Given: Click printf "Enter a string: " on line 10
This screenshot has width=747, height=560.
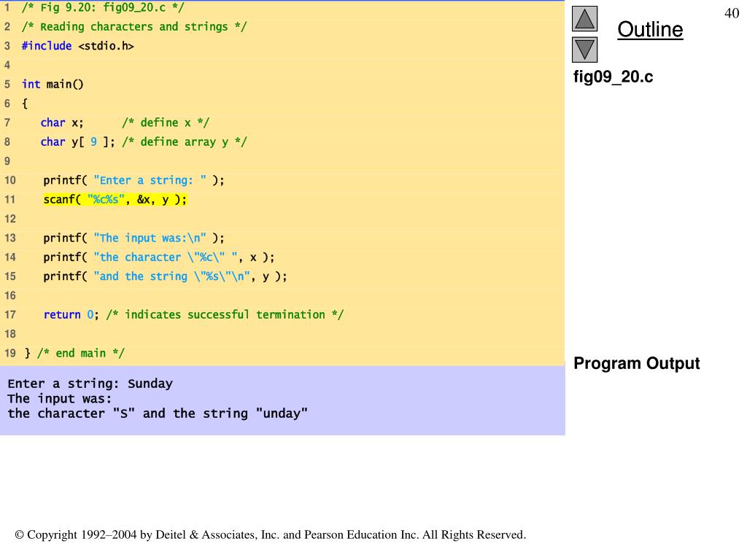Looking at the screenshot, I should click(133, 181).
